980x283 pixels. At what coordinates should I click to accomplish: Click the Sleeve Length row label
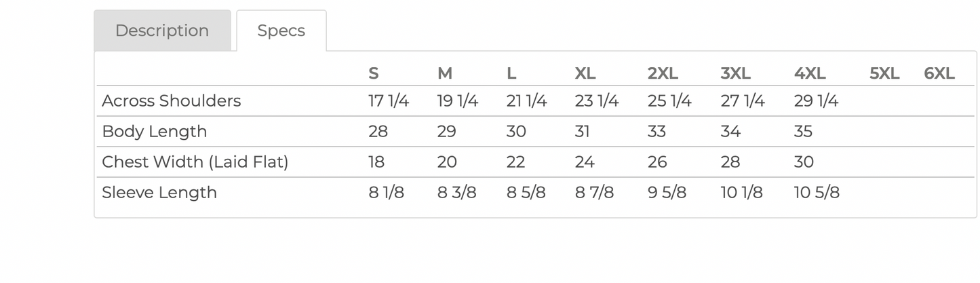coord(159,193)
